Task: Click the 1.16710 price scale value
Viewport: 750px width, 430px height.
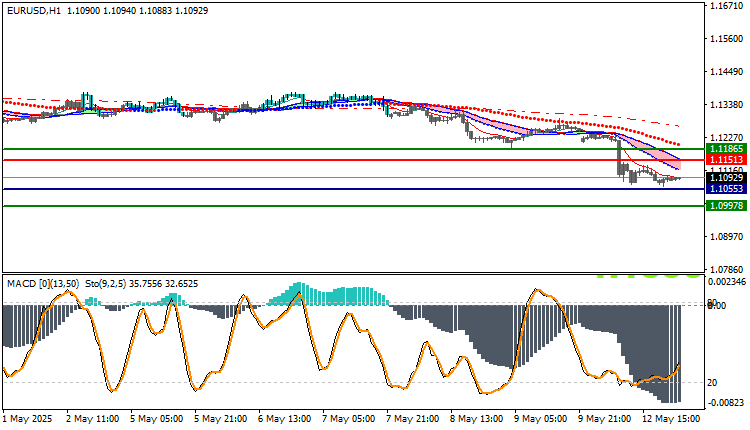Action: tap(727, 6)
